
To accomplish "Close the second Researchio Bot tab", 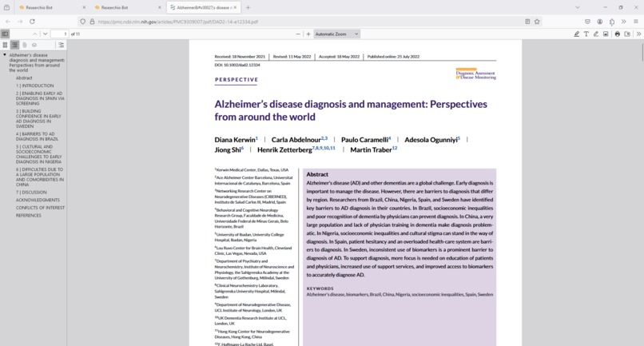I will (x=159, y=7).
